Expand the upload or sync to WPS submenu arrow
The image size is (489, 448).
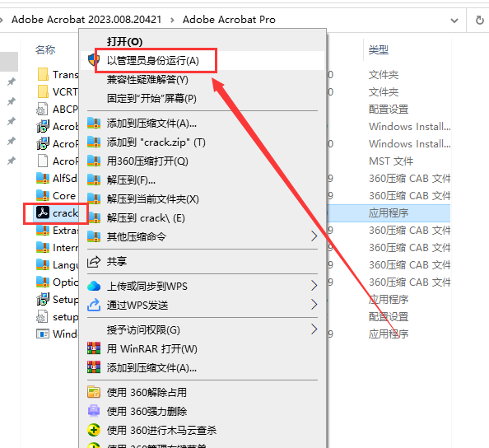[x=314, y=286]
